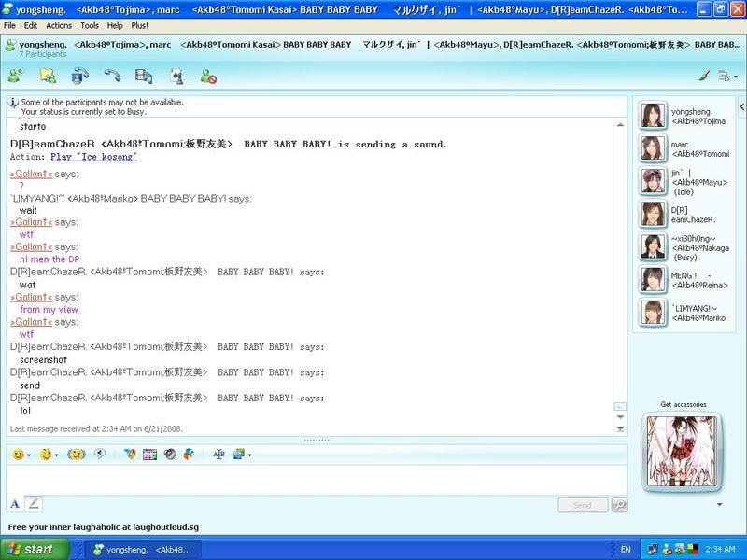Viewport: 747px width, 560px height.
Task: Start a voice call with phone icon
Action: tap(112, 76)
